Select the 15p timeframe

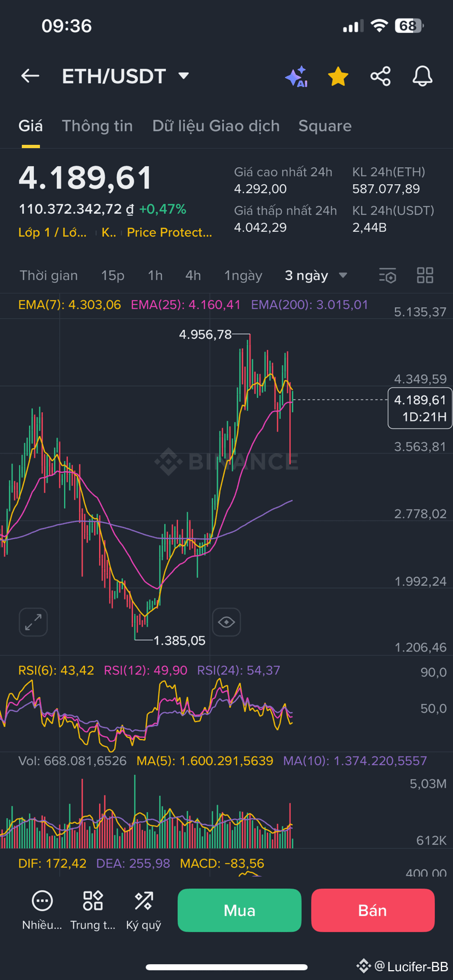[x=113, y=275]
